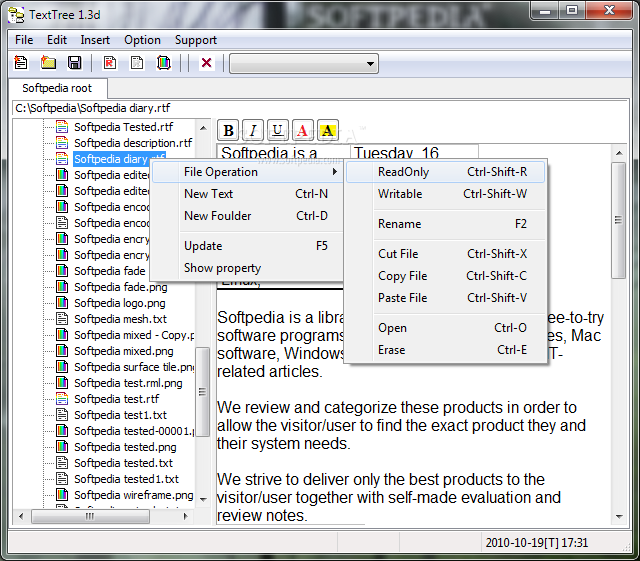Viewport: 640px width, 561px height.
Task: Click the Softpedia tested.txt file icon
Action: [x=62, y=463]
